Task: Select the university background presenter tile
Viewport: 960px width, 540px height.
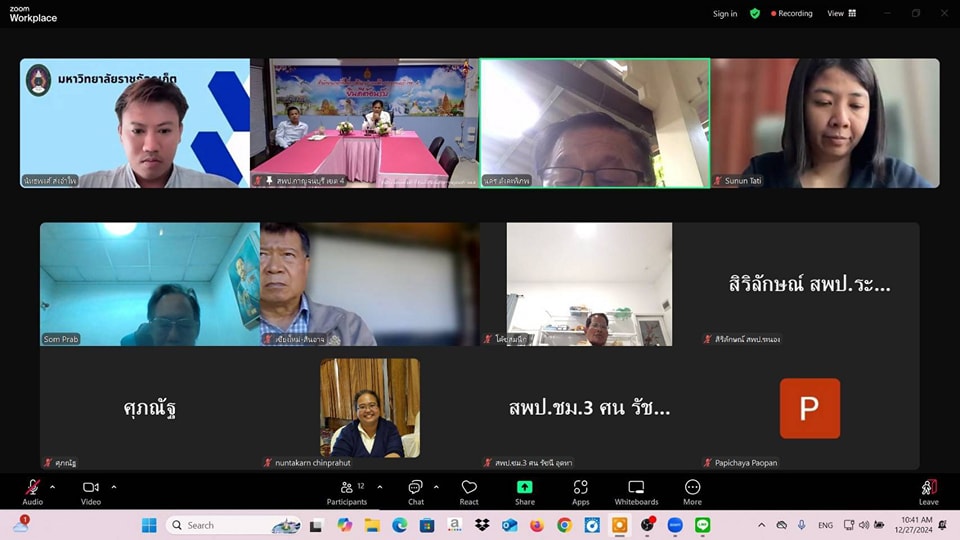Action: point(135,123)
